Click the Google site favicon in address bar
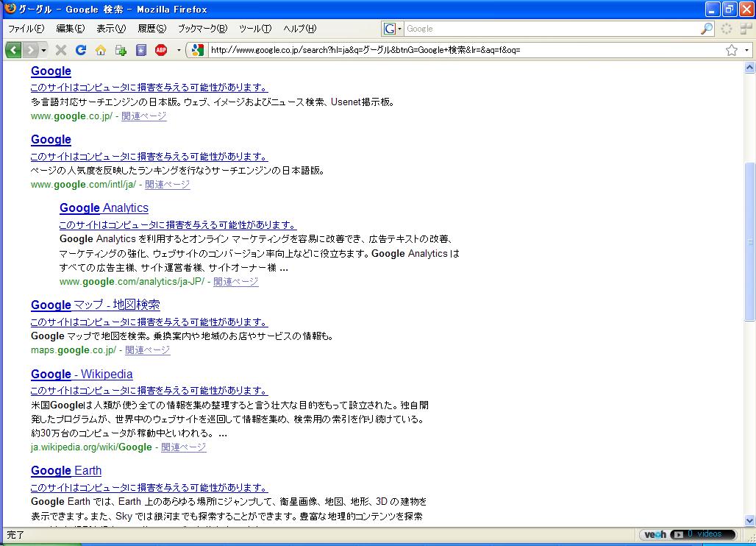 [x=198, y=50]
